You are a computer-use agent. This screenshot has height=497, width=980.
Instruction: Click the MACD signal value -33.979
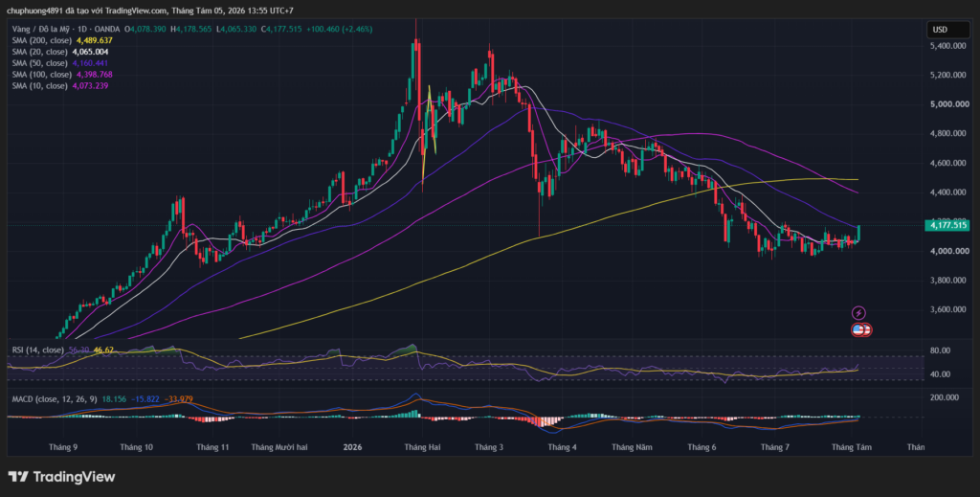click(179, 399)
